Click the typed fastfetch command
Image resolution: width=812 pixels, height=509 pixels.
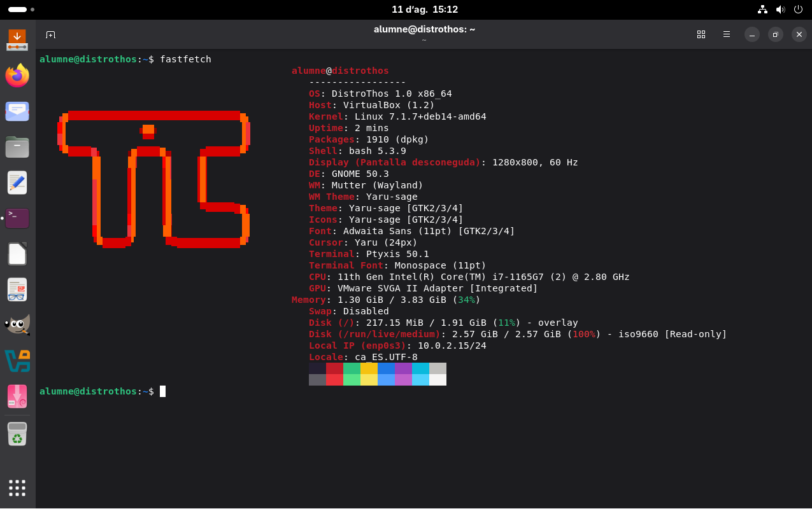(185, 59)
